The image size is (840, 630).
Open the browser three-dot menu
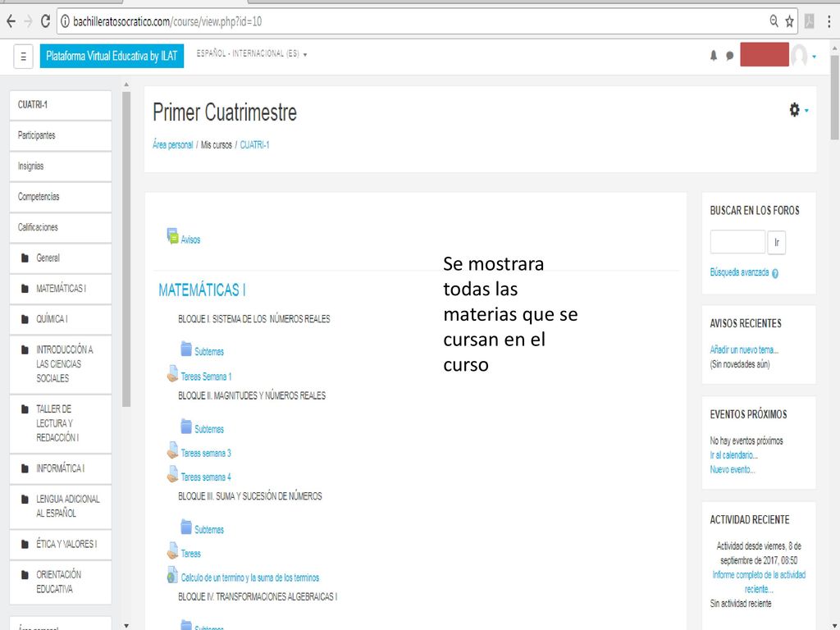tap(829, 21)
